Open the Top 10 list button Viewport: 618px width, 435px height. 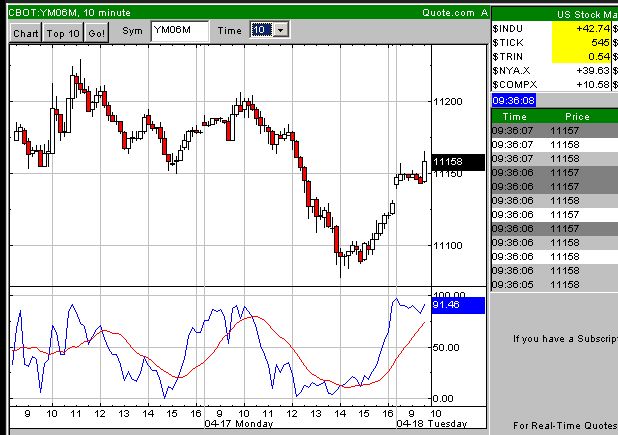click(63, 33)
